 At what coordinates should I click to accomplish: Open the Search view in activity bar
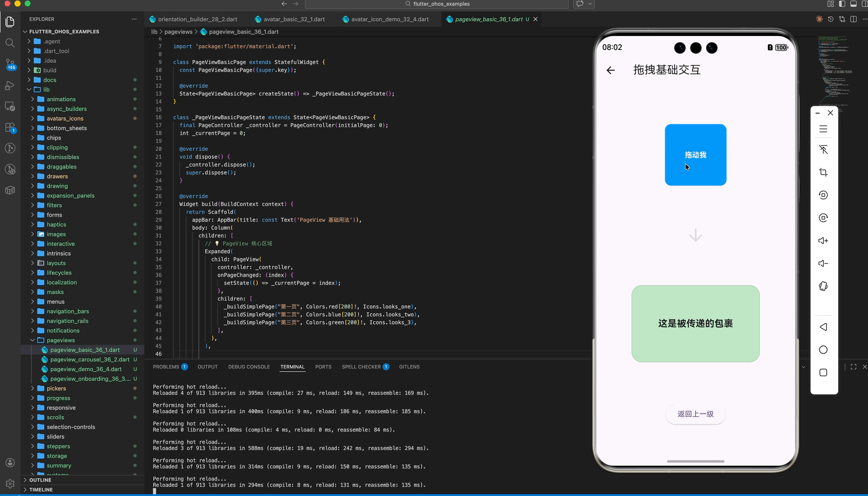10,43
